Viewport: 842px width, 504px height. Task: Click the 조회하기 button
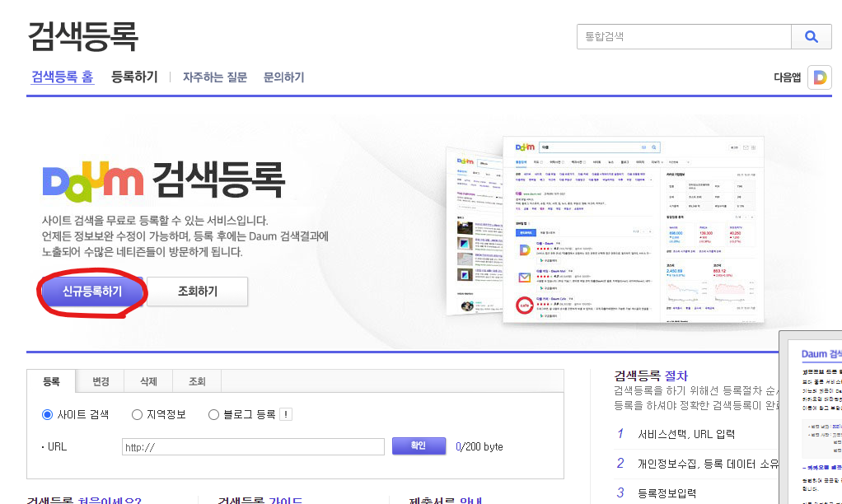click(x=198, y=292)
